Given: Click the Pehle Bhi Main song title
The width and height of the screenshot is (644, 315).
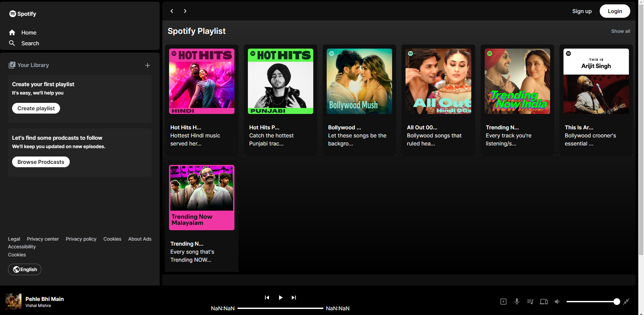Looking at the screenshot, I should pyautogui.click(x=45, y=299).
